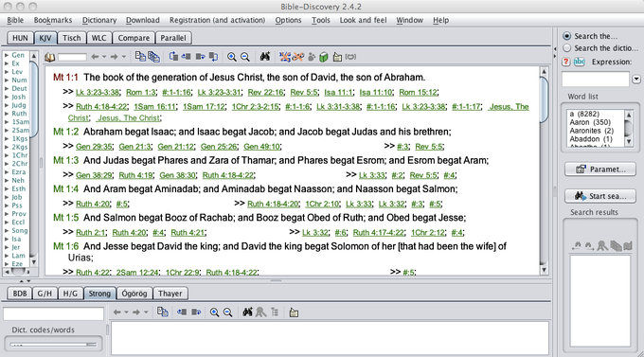The image size is (644, 357).
Task: Click the zoom in magnifier in Bible toolbar
Action: (x=232, y=57)
